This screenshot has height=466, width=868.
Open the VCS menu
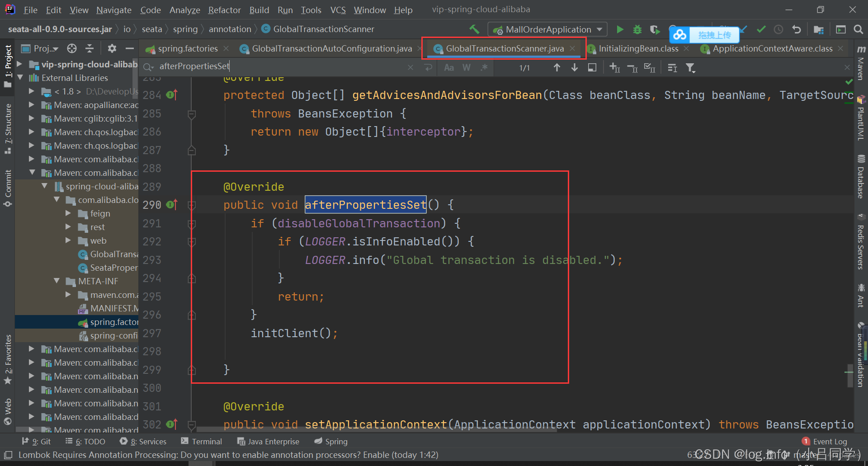(x=338, y=10)
